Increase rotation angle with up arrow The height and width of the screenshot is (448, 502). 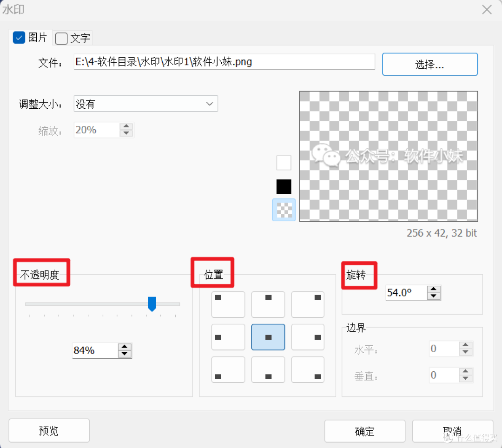[434, 289]
